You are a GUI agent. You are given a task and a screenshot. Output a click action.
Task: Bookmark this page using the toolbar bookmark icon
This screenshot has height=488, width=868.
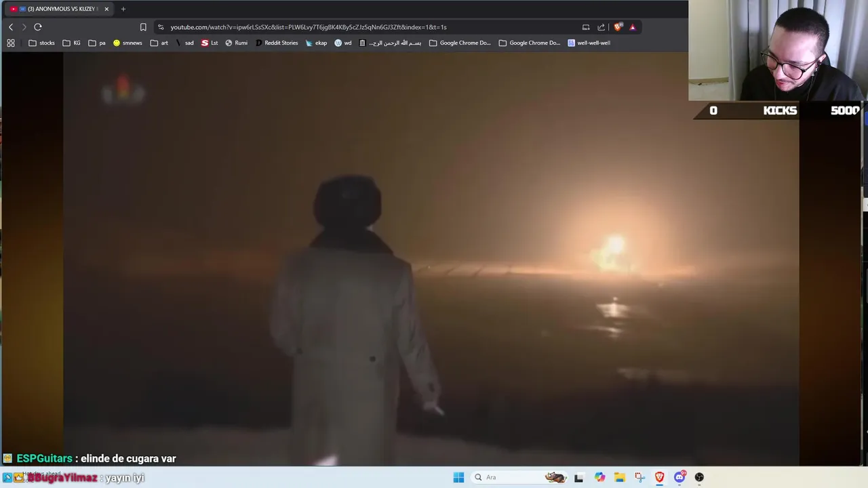[143, 27]
